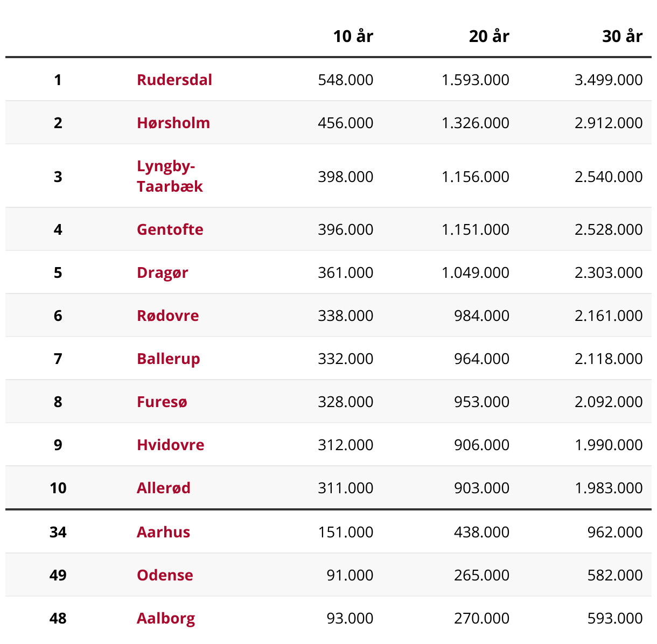Open the Aarhus municipality link
This screenshot has height=644, width=657.
tap(163, 532)
